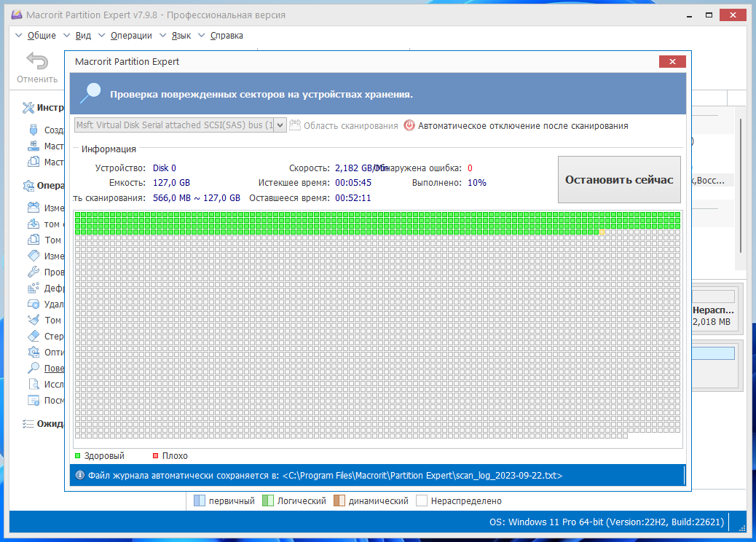756x542 pixels.
Task: Click the main window vertical scrollbar
Action: [741, 186]
